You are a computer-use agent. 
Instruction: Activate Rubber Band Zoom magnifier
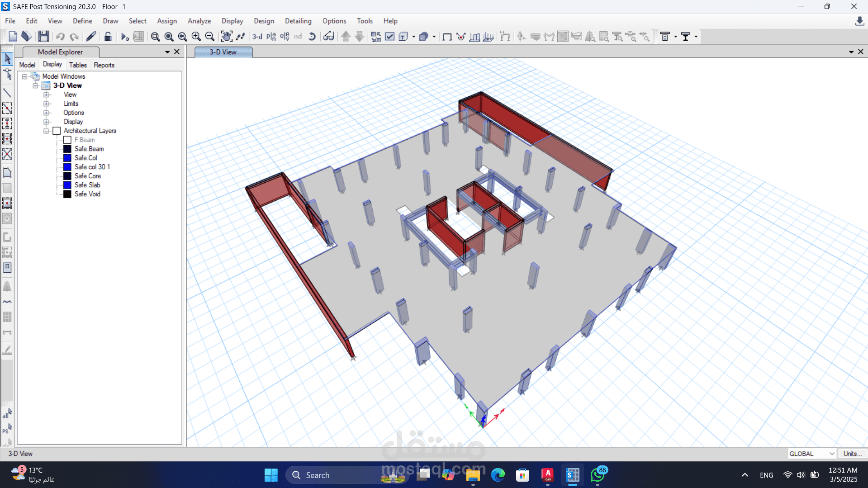click(x=155, y=37)
